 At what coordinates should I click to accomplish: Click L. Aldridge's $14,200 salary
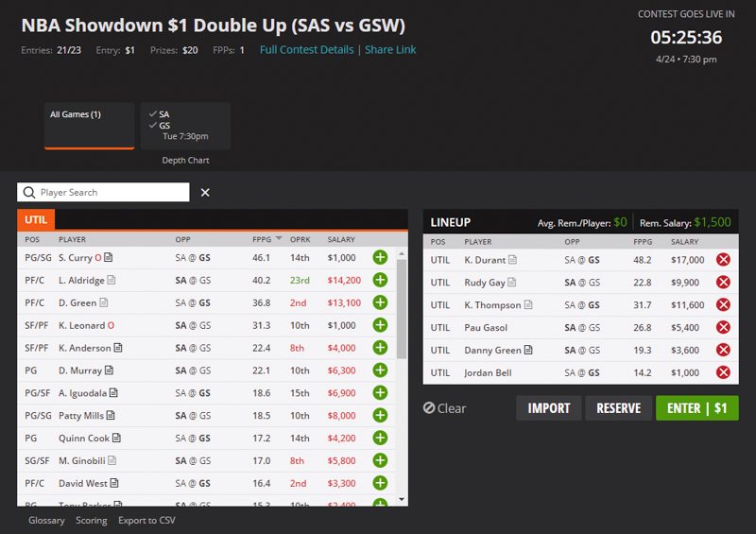point(344,281)
